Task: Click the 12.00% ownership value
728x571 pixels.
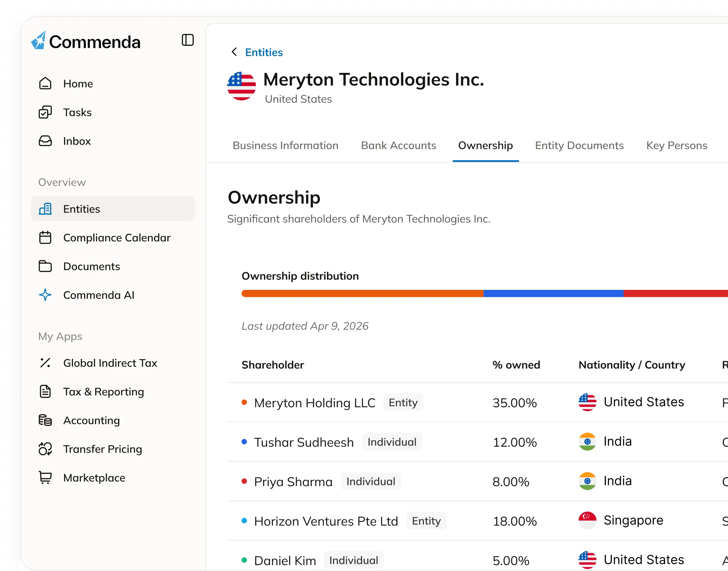Action: [515, 442]
